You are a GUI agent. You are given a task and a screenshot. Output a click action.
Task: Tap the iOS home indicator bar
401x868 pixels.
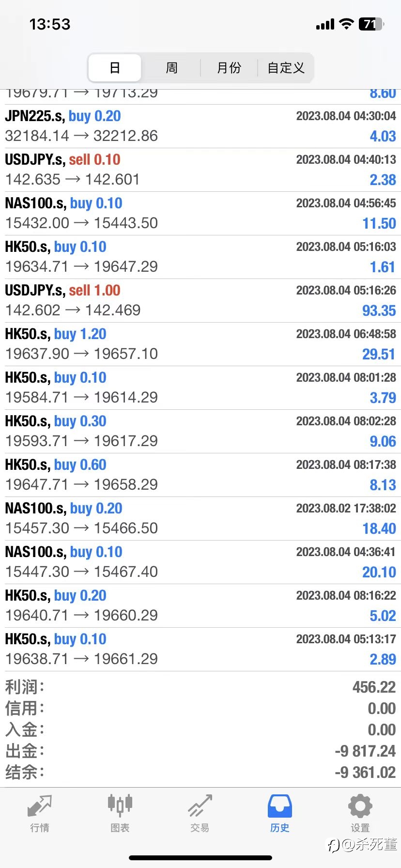point(200,858)
